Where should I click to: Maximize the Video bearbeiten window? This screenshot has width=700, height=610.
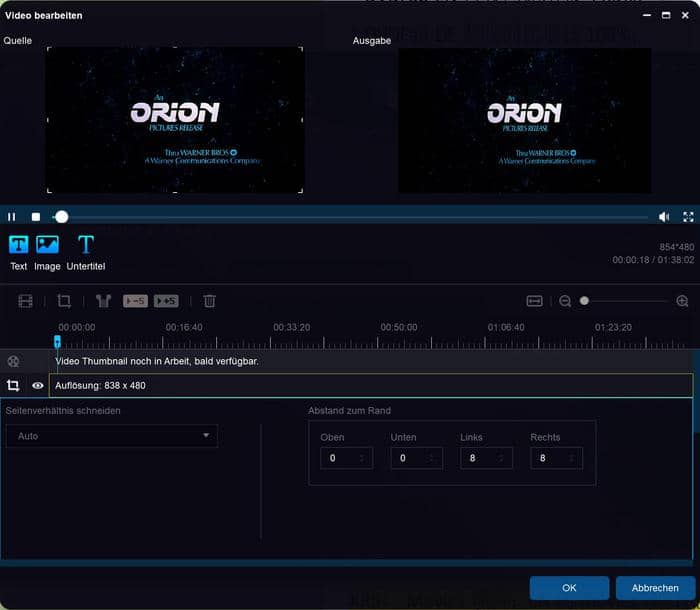pyautogui.click(x=666, y=15)
